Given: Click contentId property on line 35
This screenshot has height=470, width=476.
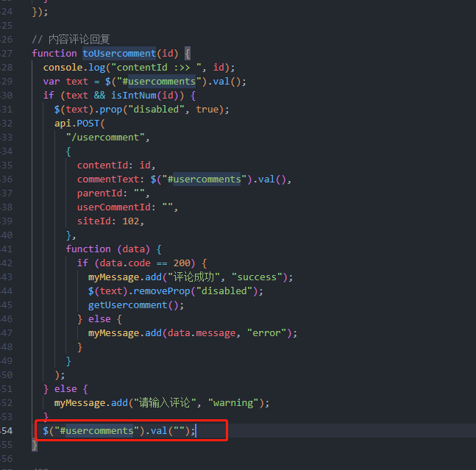Looking at the screenshot, I should tap(102, 165).
